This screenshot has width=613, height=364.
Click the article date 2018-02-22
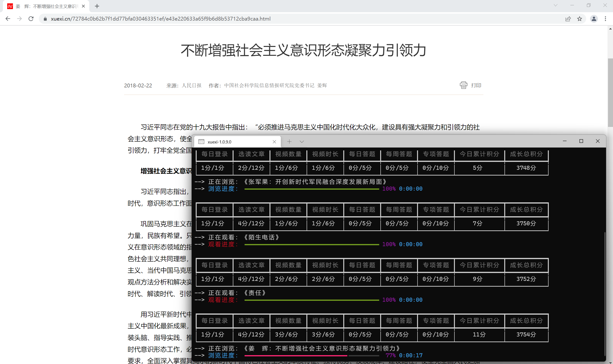[138, 85]
